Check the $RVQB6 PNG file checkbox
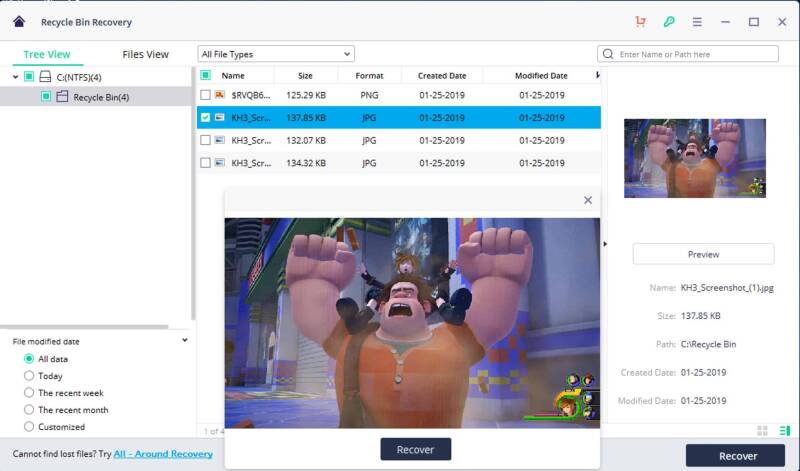The width and height of the screenshot is (800, 471). [205, 95]
